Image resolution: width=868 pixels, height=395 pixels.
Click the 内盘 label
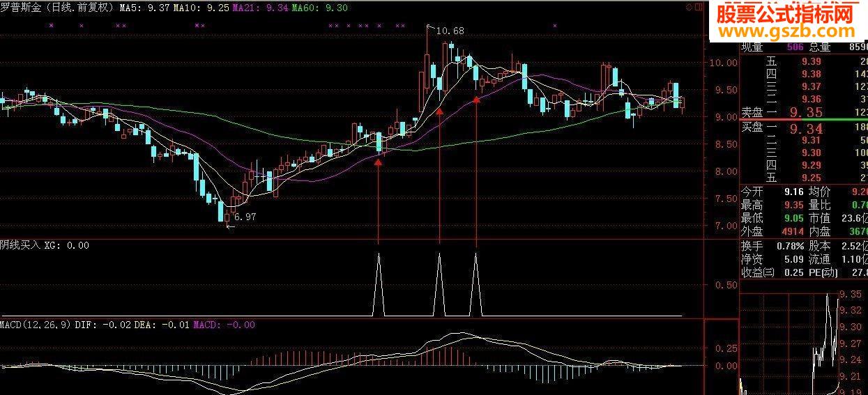819,231
